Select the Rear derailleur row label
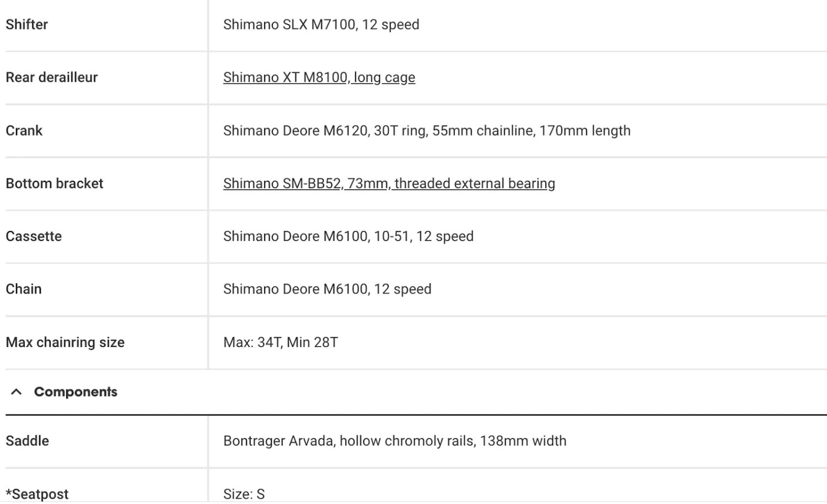The image size is (827, 504). [51, 78]
